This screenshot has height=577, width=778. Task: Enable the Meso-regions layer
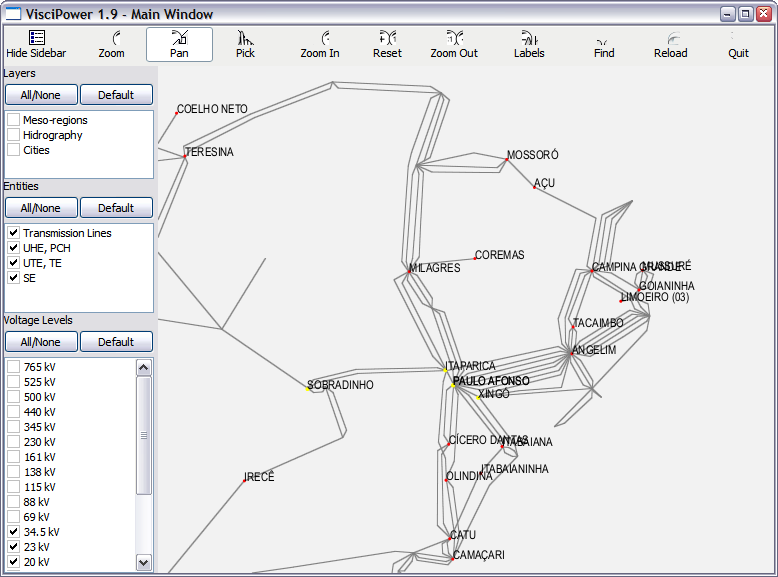coord(14,120)
